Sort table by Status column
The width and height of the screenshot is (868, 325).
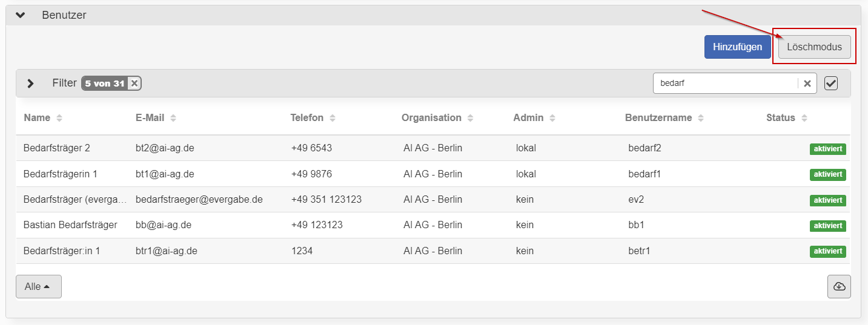tap(804, 118)
